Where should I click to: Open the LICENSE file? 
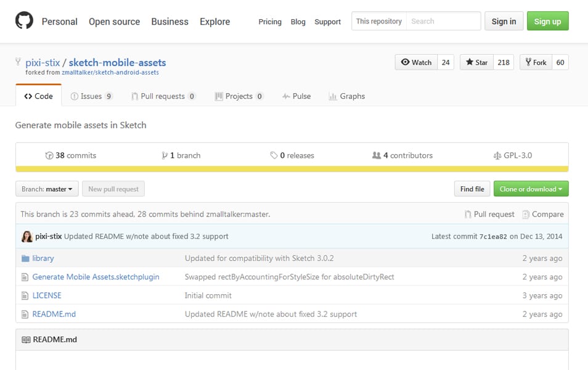(x=47, y=295)
